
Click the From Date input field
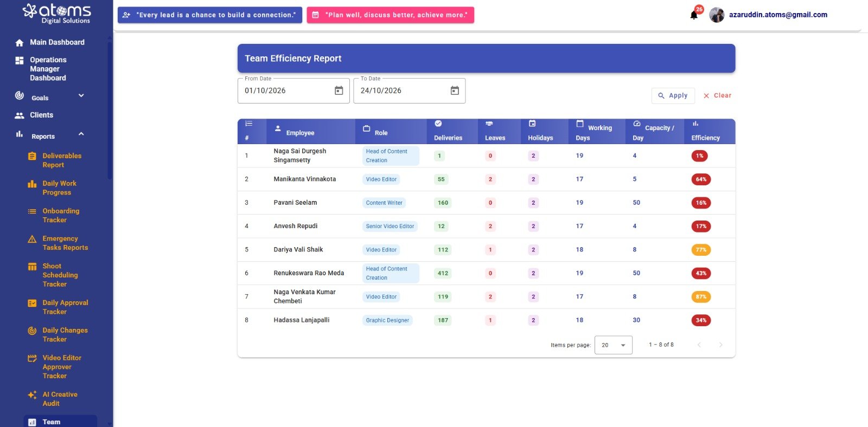pyautogui.click(x=293, y=90)
